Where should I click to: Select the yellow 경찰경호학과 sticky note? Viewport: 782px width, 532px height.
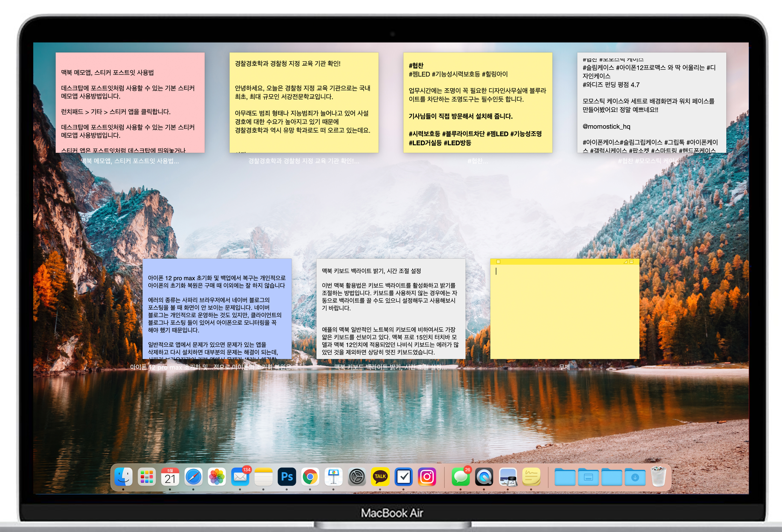click(304, 103)
